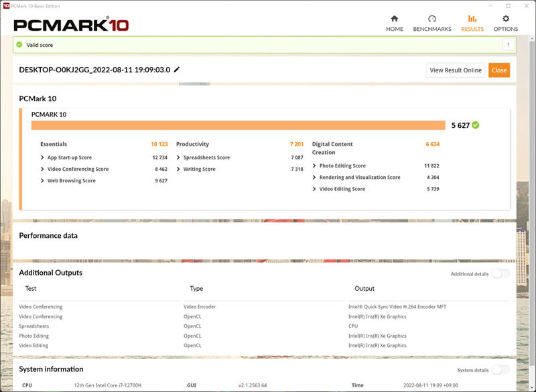The width and height of the screenshot is (536, 392).
Task: Click the Output column header
Action: click(x=364, y=288)
